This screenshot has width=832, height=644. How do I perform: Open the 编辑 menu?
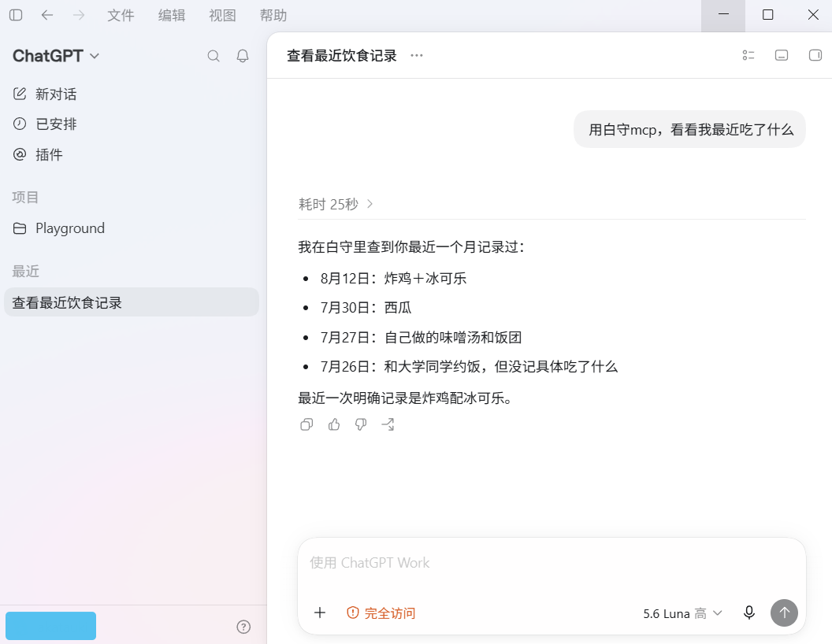[172, 16]
